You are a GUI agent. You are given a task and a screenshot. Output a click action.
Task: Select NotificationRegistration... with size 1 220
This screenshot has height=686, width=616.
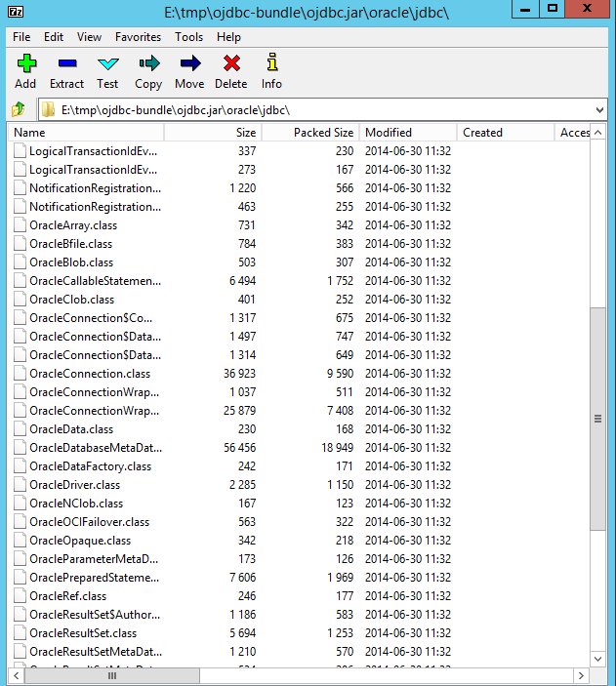95,188
